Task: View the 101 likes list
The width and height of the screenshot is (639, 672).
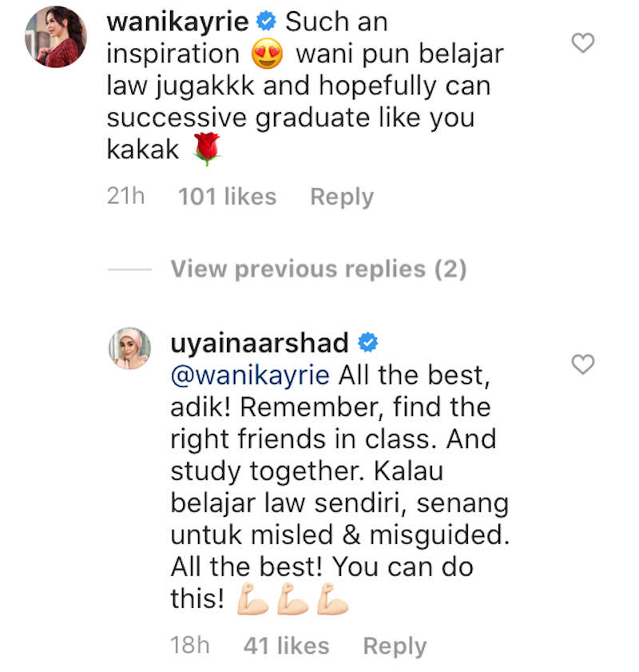Action: click(x=227, y=197)
